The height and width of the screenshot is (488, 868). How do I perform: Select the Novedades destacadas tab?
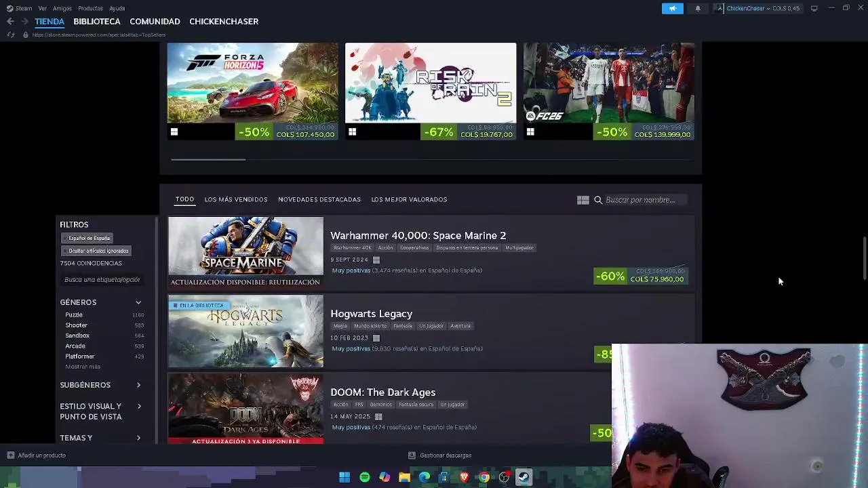click(319, 200)
